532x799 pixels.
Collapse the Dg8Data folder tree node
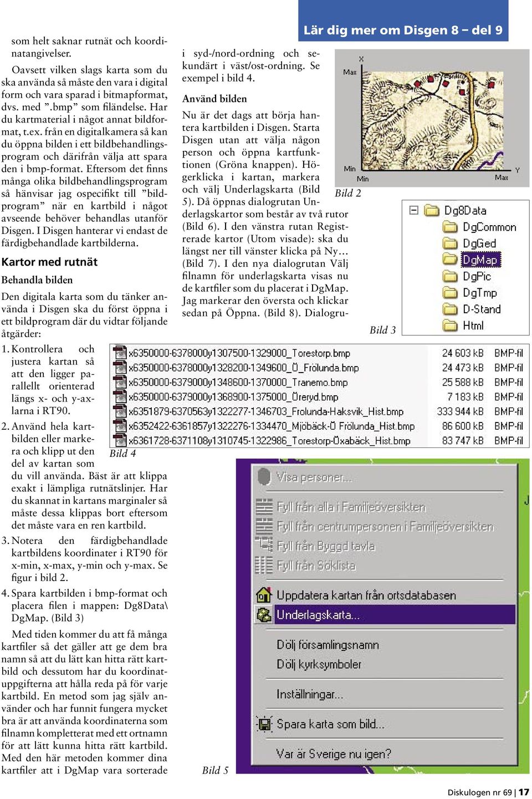tap(413, 210)
